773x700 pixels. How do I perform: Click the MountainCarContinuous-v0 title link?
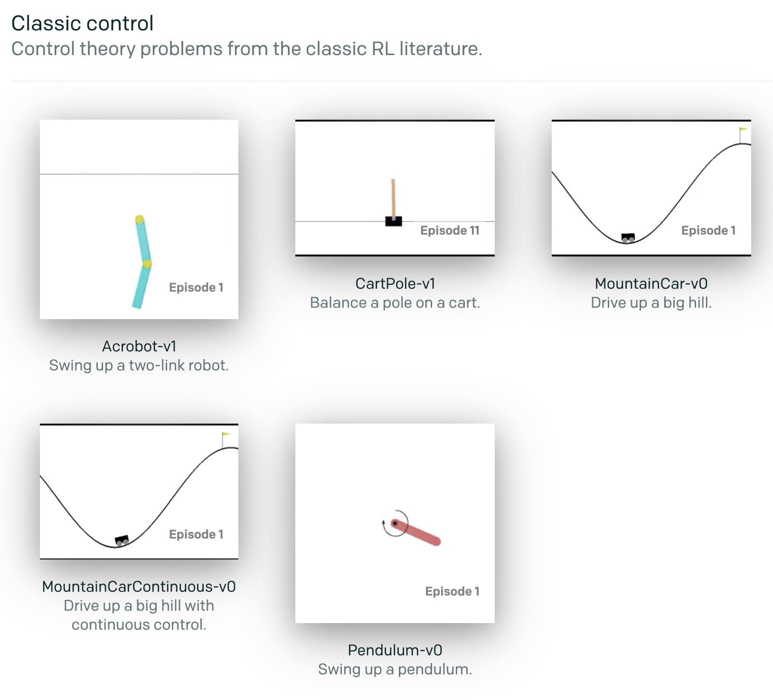139,586
